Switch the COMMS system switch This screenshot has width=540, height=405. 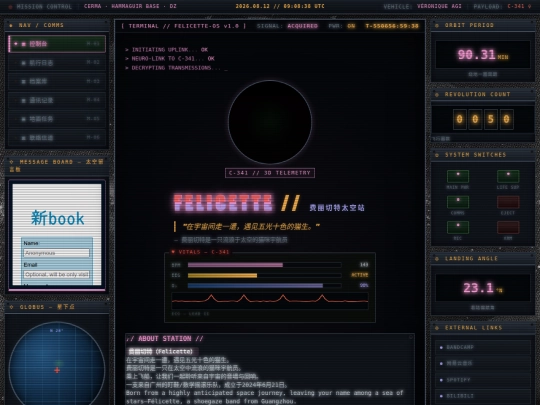point(458,202)
